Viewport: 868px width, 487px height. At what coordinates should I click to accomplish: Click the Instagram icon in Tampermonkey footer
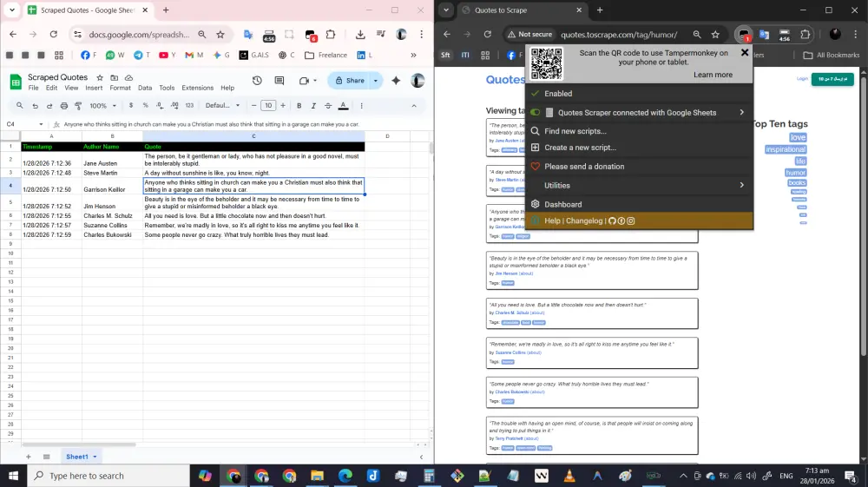point(631,221)
